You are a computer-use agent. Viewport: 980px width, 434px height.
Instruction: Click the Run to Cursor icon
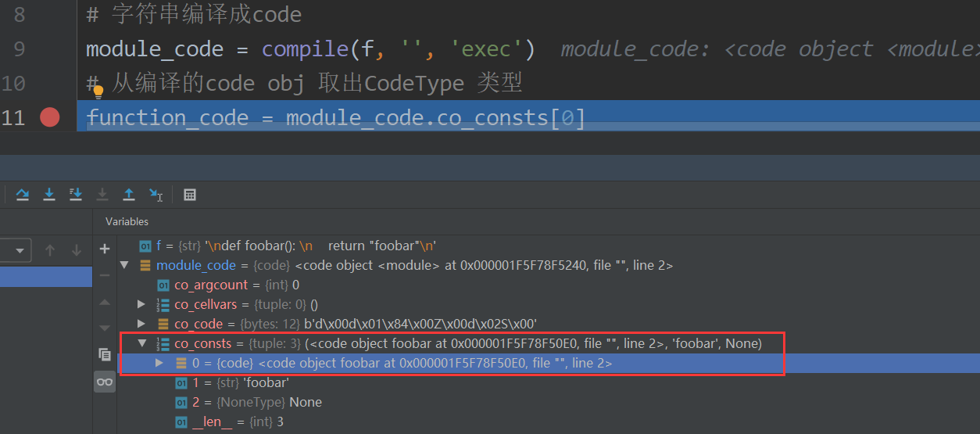[x=156, y=195]
